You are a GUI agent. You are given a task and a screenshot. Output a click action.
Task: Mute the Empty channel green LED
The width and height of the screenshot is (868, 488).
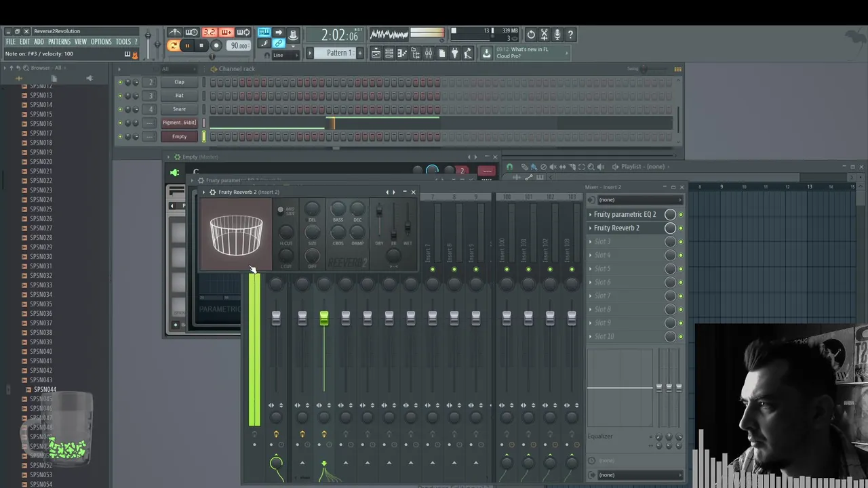tap(120, 136)
